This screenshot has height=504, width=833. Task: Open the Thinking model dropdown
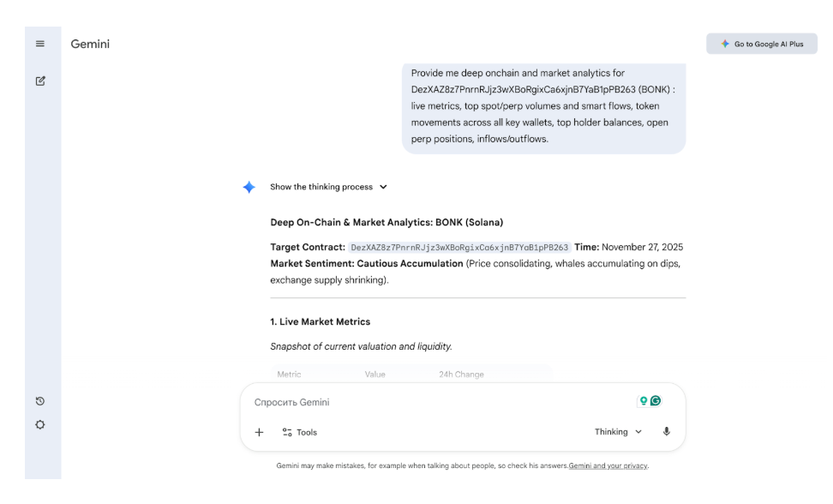618,432
